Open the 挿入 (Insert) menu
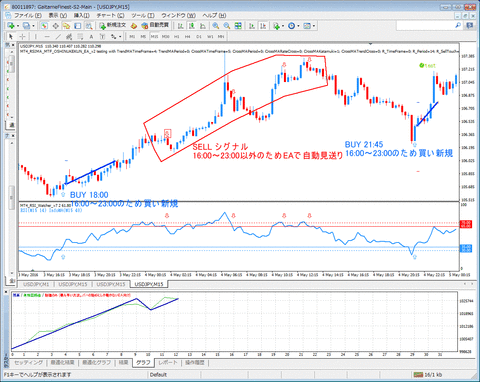The width and height of the screenshot is (480, 382). coord(82,15)
